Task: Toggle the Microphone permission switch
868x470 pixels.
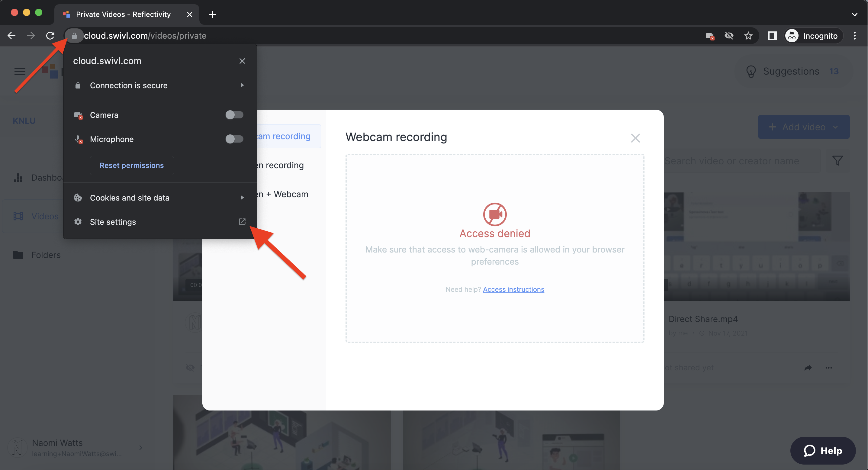Action: [234, 139]
